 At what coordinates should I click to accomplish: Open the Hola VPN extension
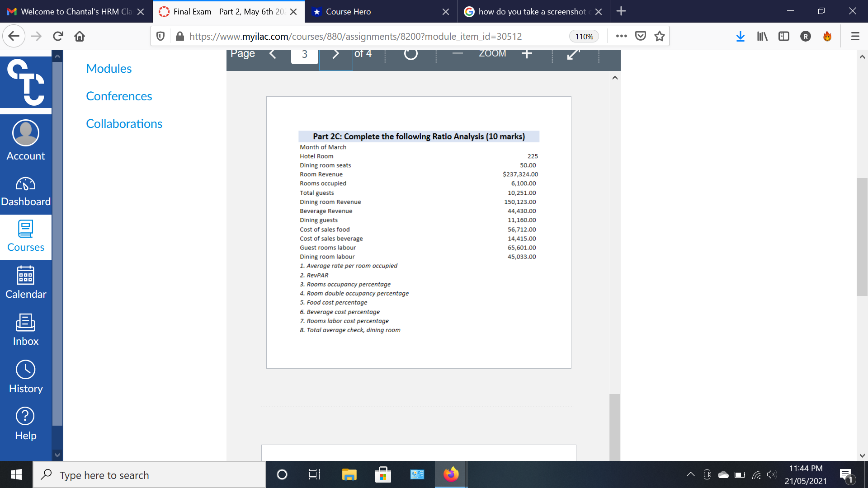click(x=827, y=36)
